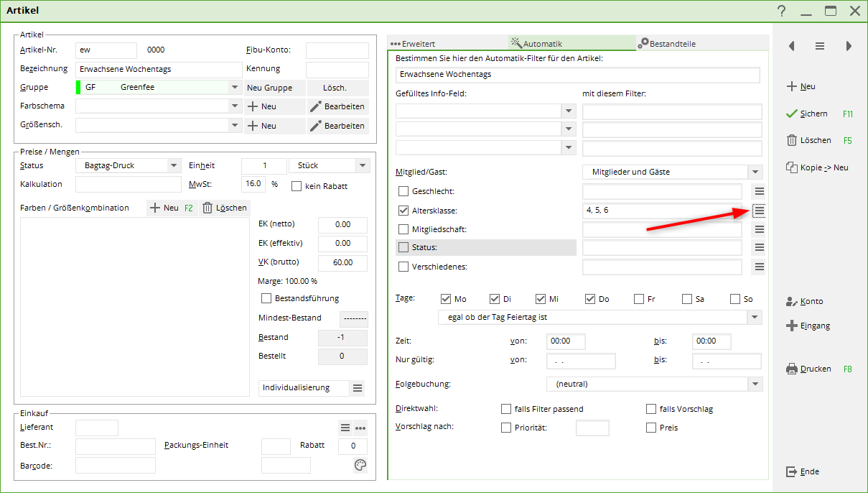
Task: Click the Lieferant three-dots icon
Action: point(360,428)
